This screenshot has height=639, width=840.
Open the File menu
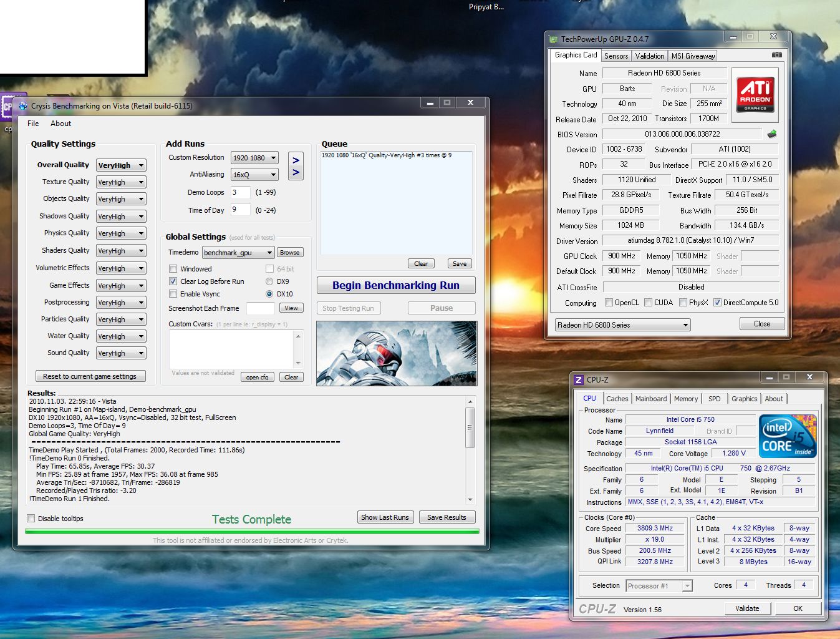point(33,124)
